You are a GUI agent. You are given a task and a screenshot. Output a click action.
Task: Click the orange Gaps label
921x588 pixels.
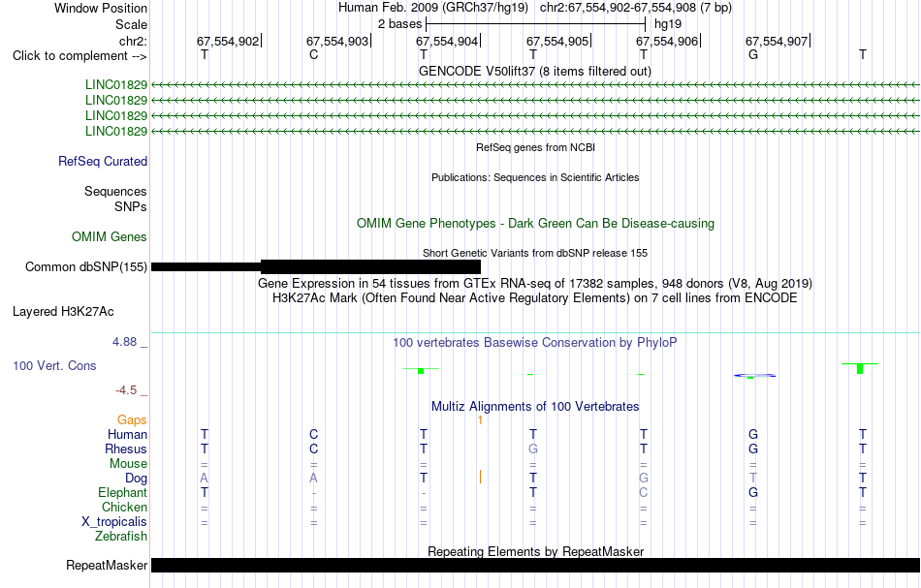pos(132,419)
